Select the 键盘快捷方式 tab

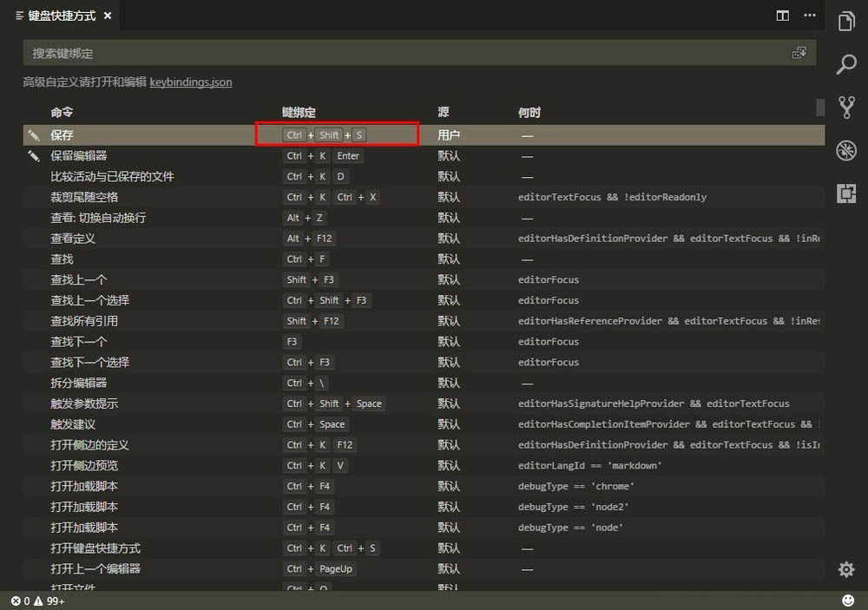59,15
